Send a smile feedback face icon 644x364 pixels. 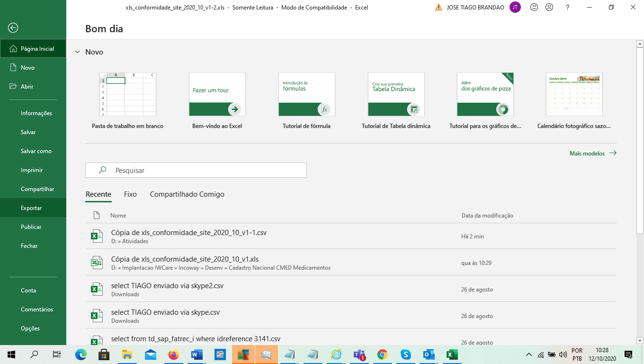534,7
